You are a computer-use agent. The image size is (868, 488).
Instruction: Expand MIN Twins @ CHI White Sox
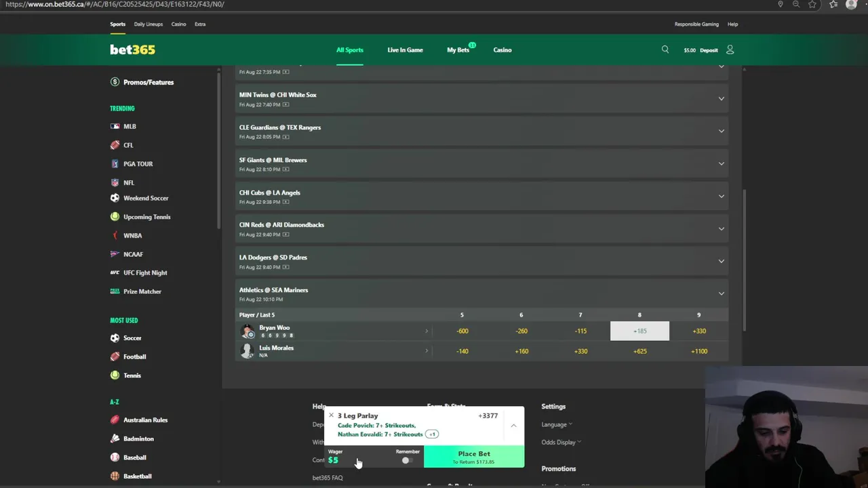tap(481, 99)
